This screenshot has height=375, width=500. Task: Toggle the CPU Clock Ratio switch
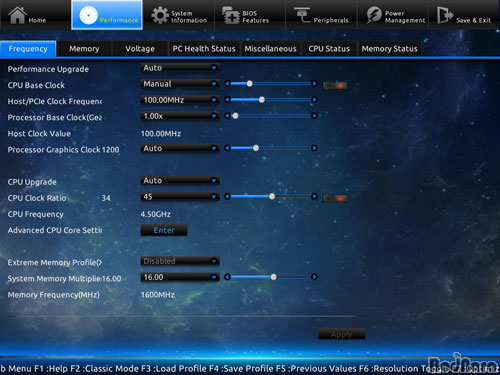tap(335, 198)
